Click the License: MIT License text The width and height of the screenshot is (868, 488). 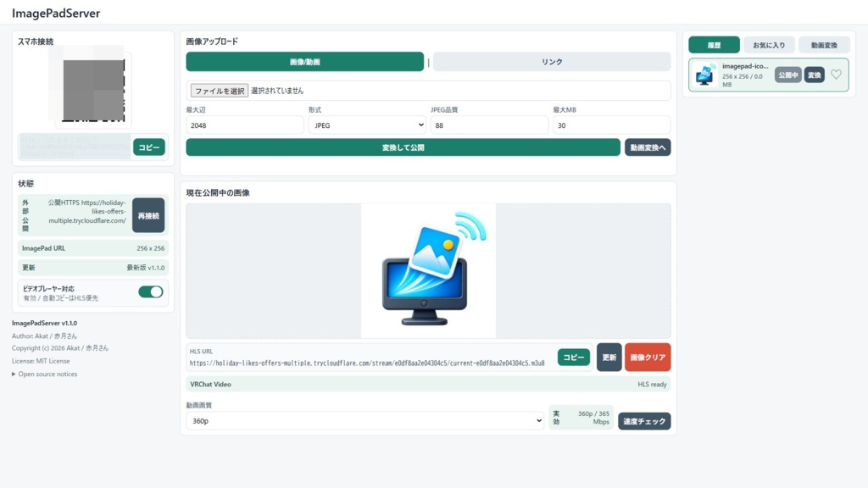[x=41, y=361]
